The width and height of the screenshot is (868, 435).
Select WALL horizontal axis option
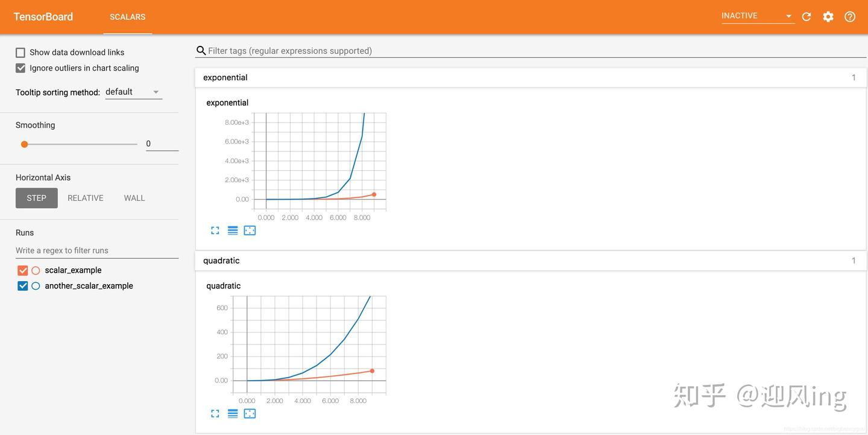[134, 198]
